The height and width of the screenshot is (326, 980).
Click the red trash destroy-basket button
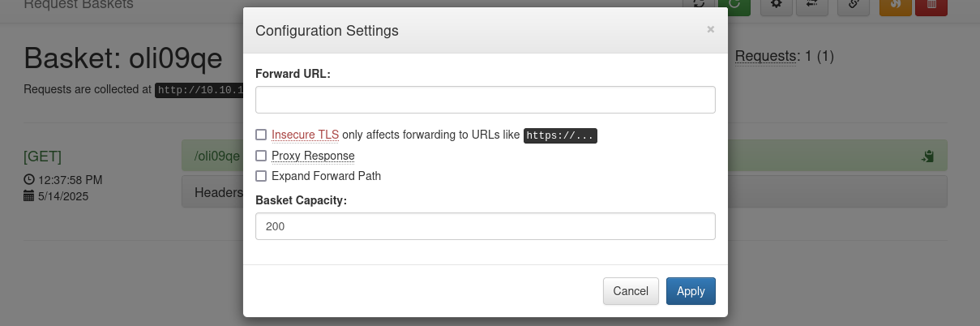(x=931, y=6)
